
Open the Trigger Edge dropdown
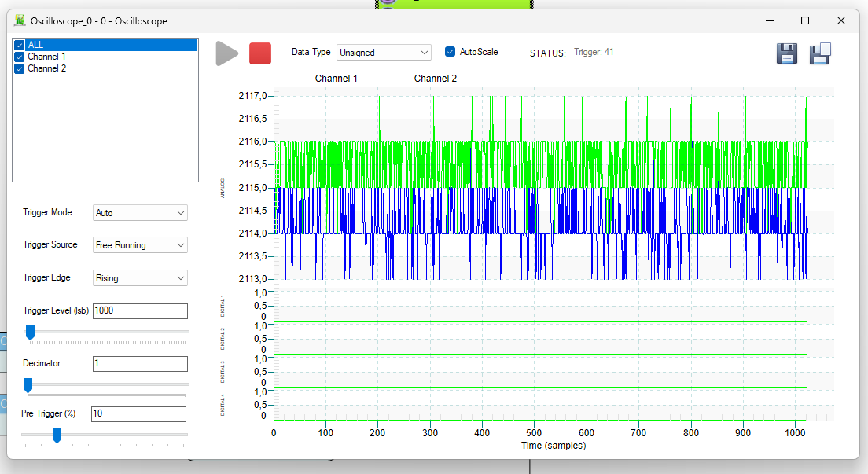(x=140, y=278)
